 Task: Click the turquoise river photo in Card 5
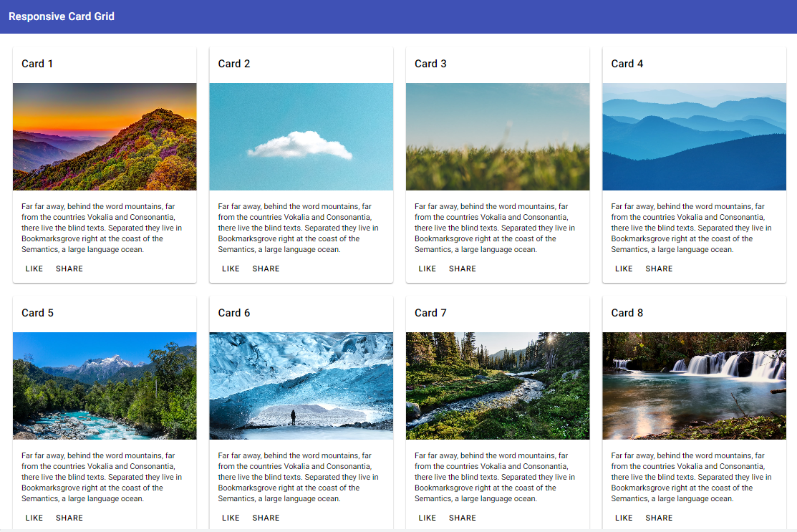pyautogui.click(x=105, y=386)
